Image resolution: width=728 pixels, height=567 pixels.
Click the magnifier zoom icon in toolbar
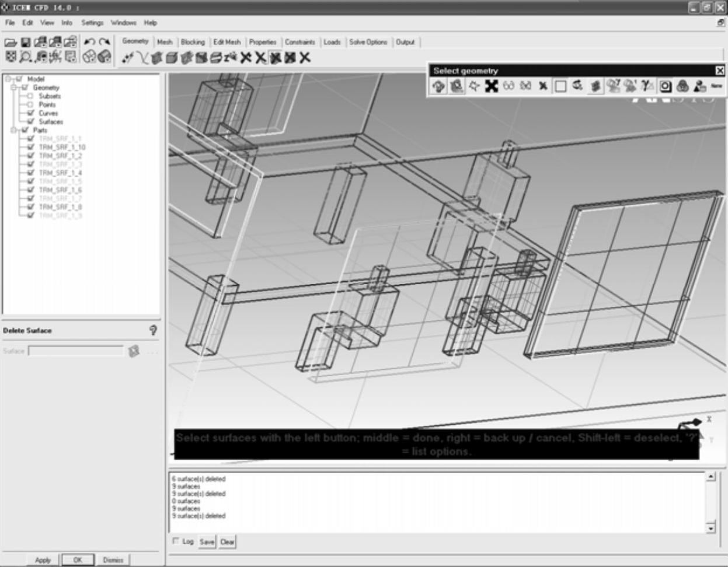[25, 57]
